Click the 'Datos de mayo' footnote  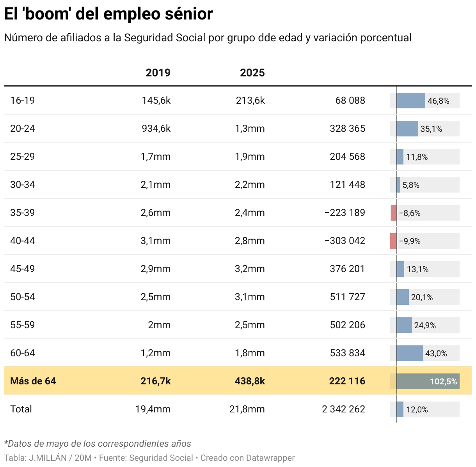[x=98, y=444]
